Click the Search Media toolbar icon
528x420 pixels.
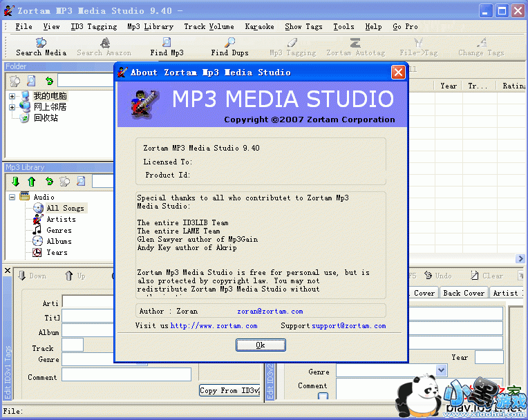pos(41,43)
